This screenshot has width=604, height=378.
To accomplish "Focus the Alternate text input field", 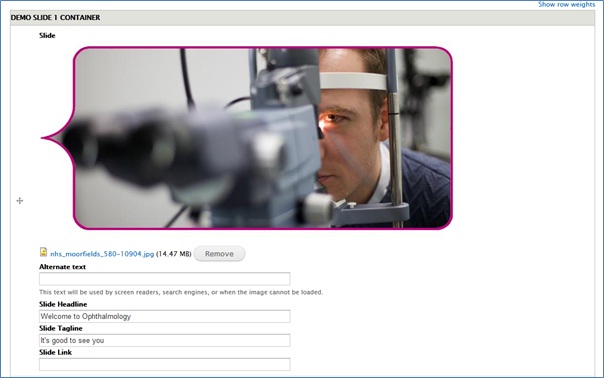I will coord(164,279).
